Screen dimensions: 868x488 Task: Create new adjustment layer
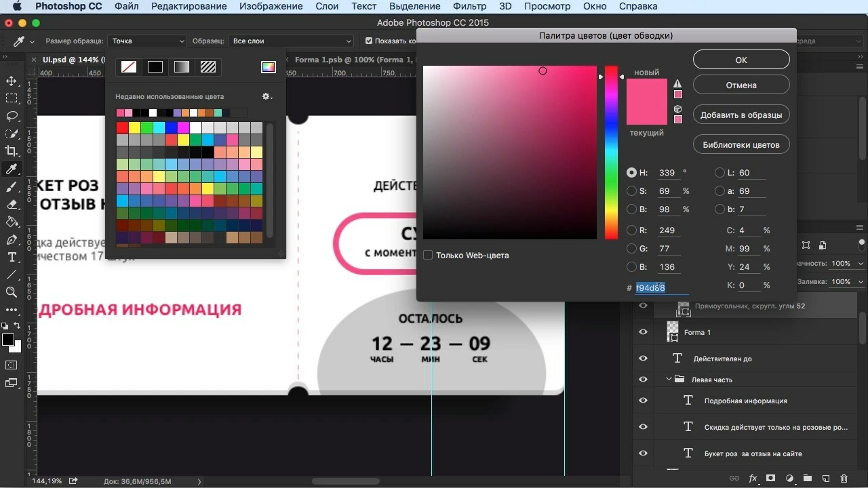coord(789,479)
